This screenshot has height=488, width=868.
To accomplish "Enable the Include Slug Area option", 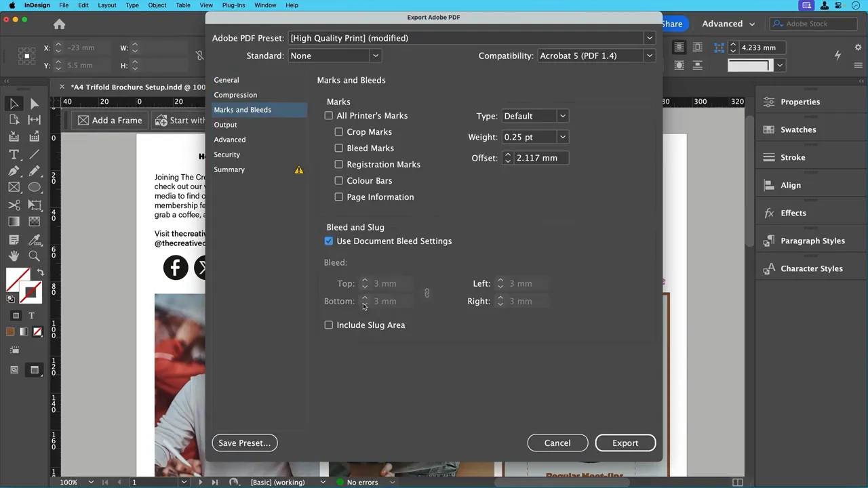I will [x=329, y=325].
